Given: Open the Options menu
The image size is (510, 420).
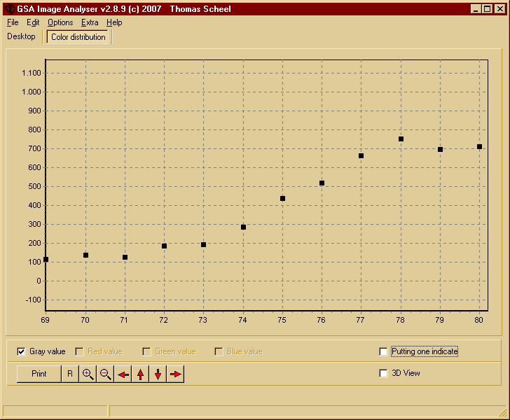Looking at the screenshot, I should (60, 22).
